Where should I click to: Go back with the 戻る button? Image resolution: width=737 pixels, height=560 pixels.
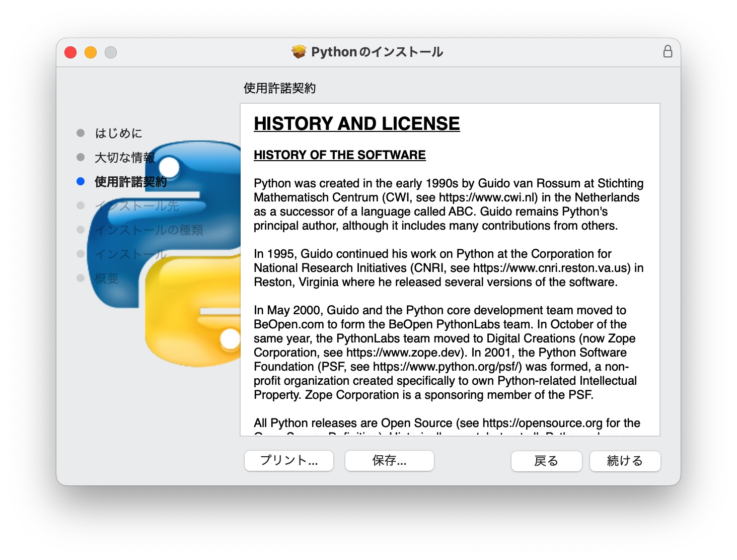point(546,461)
